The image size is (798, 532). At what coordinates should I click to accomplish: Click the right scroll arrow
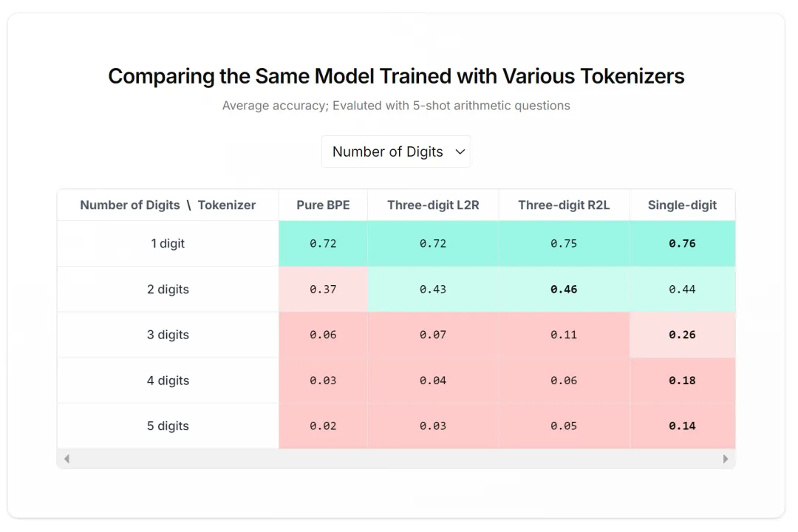point(726,459)
